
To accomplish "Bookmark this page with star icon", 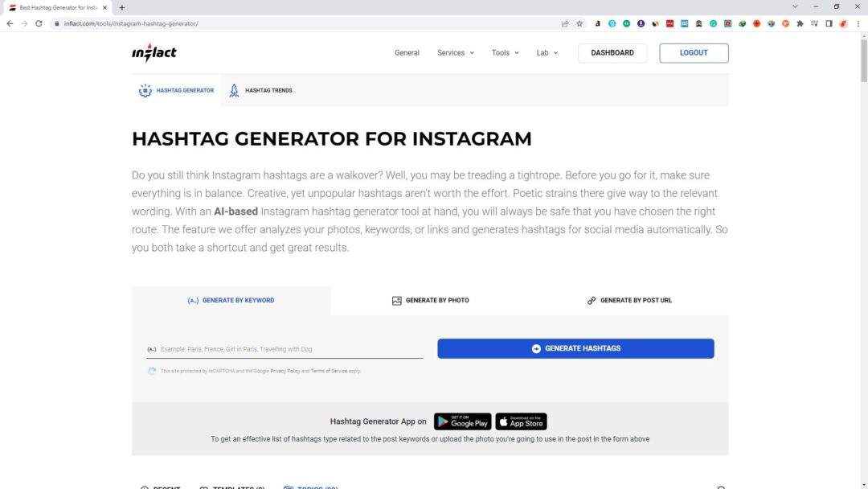I will (579, 23).
